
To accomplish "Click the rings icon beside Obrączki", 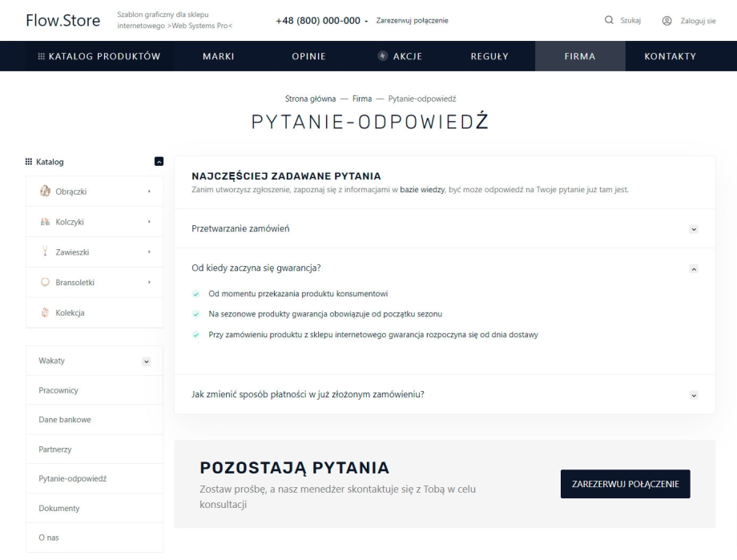I will coord(45,191).
